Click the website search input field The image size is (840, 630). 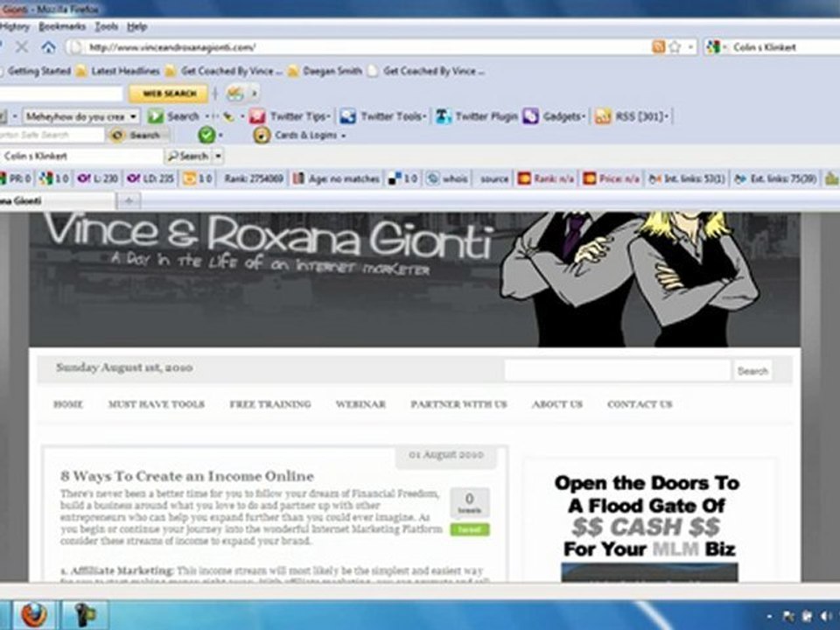tap(617, 371)
